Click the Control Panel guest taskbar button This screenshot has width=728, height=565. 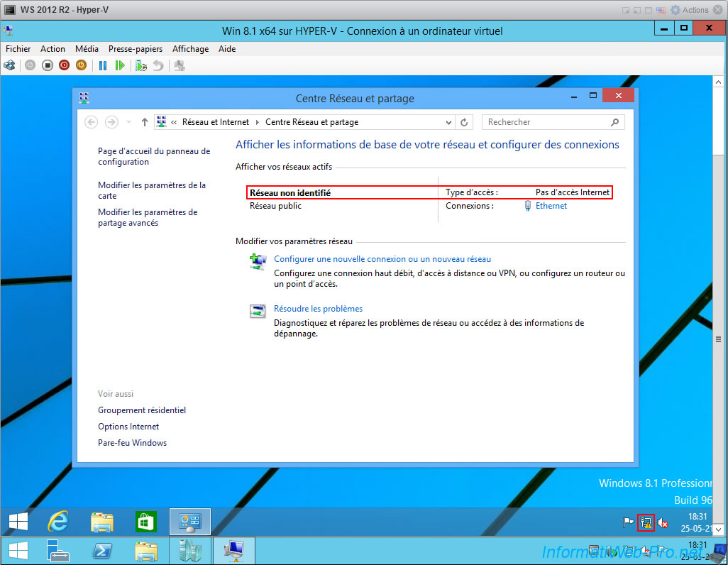tap(190, 521)
